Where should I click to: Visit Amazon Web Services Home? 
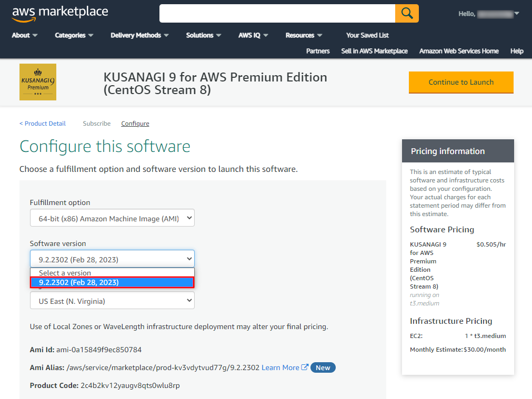[x=459, y=51]
